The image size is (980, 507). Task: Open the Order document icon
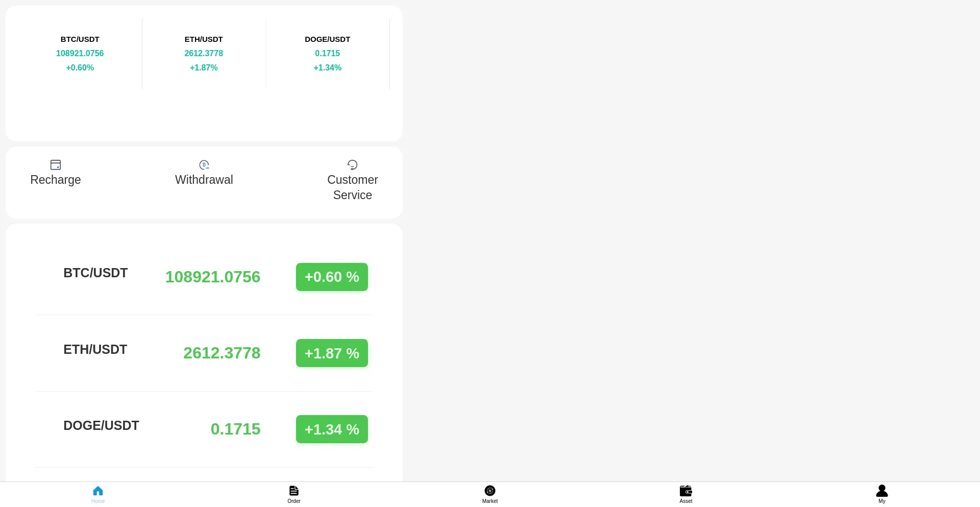293,490
